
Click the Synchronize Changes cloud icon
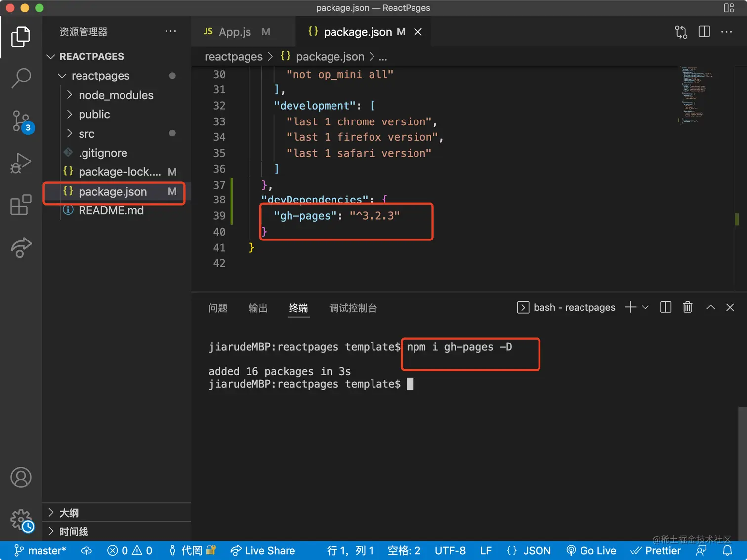point(86,550)
